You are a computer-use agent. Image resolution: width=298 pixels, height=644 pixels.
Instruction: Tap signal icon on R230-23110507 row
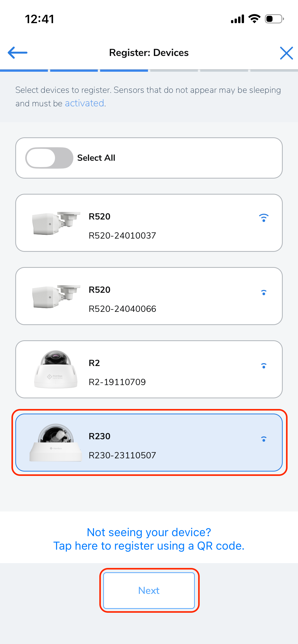[264, 439]
